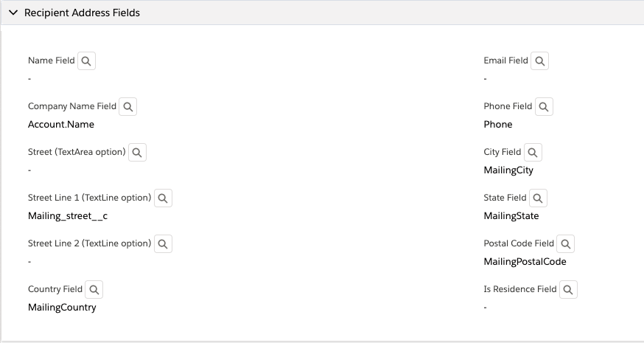644x343 pixels.
Task: Click the Postal Code Field search icon
Action: (x=566, y=244)
